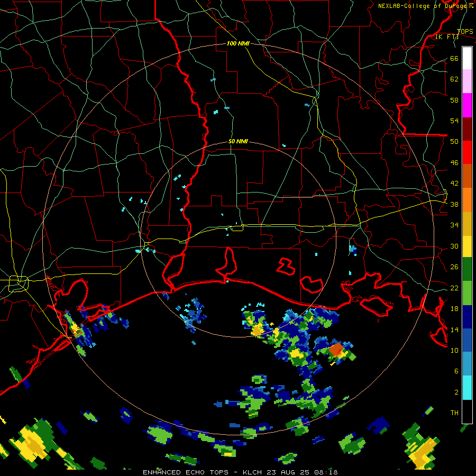Click the "6" legend label

[456, 371]
